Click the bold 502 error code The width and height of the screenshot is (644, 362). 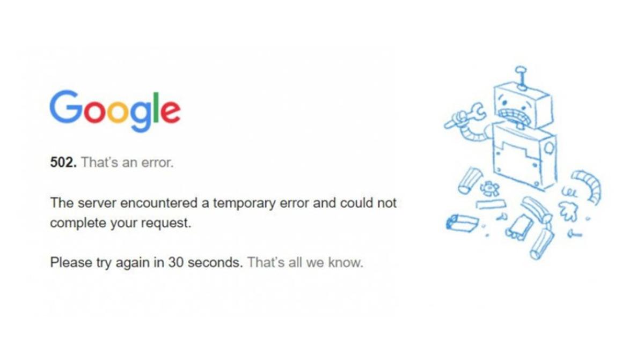63,162
